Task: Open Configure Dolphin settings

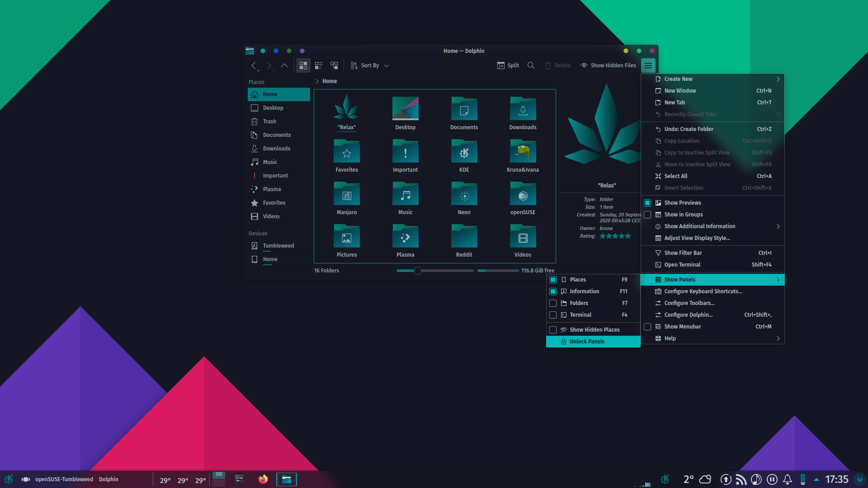Action: (712, 315)
